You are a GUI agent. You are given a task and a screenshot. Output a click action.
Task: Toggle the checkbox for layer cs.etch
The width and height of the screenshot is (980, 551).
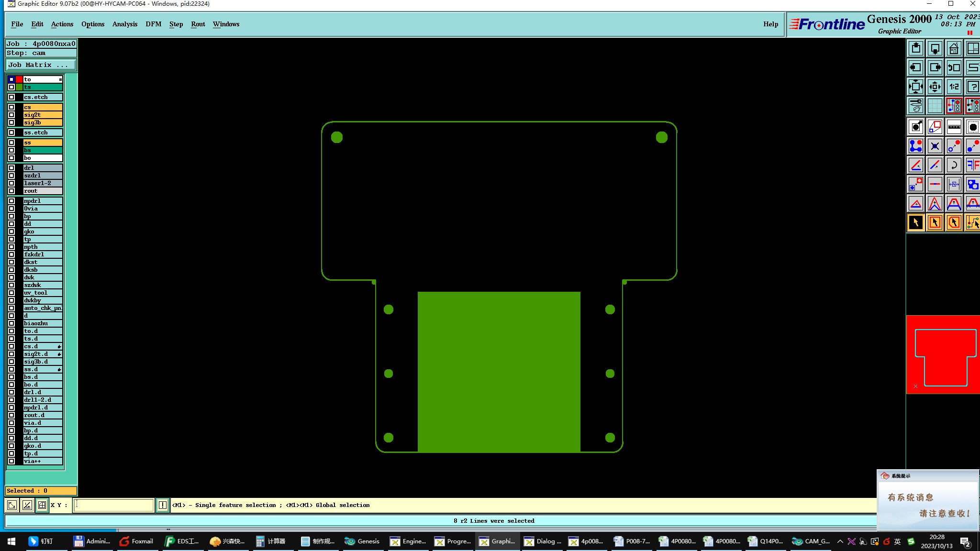(x=11, y=97)
